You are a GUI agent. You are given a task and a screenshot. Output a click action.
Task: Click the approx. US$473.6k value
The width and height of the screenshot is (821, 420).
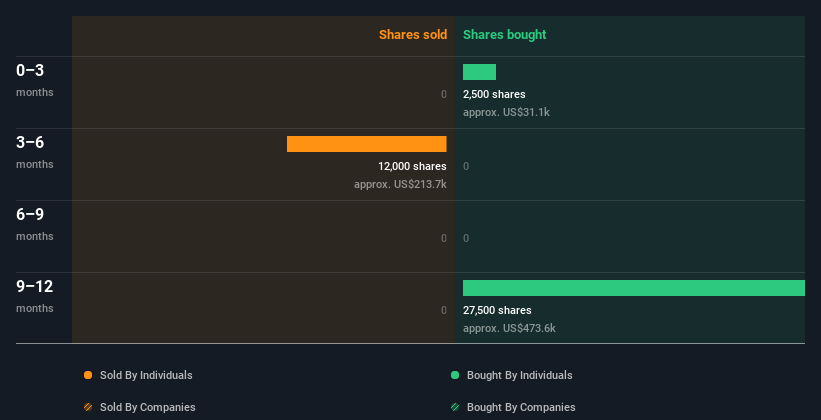(509, 328)
